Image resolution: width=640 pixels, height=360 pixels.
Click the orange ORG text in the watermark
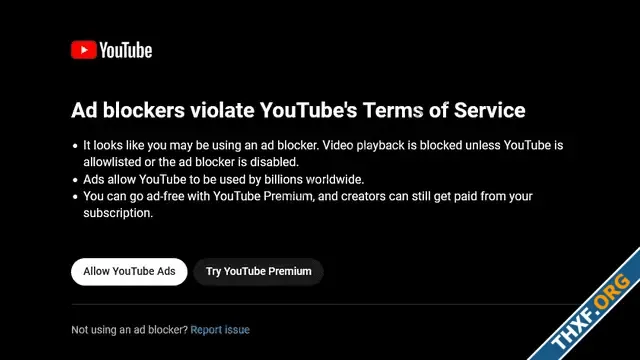click(613, 291)
